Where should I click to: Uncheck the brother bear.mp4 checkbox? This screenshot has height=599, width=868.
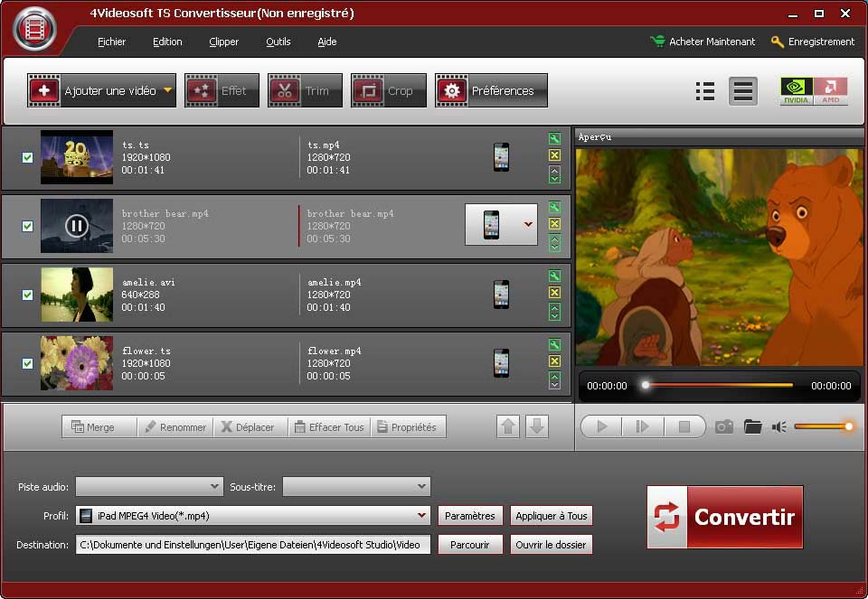point(27,226)
